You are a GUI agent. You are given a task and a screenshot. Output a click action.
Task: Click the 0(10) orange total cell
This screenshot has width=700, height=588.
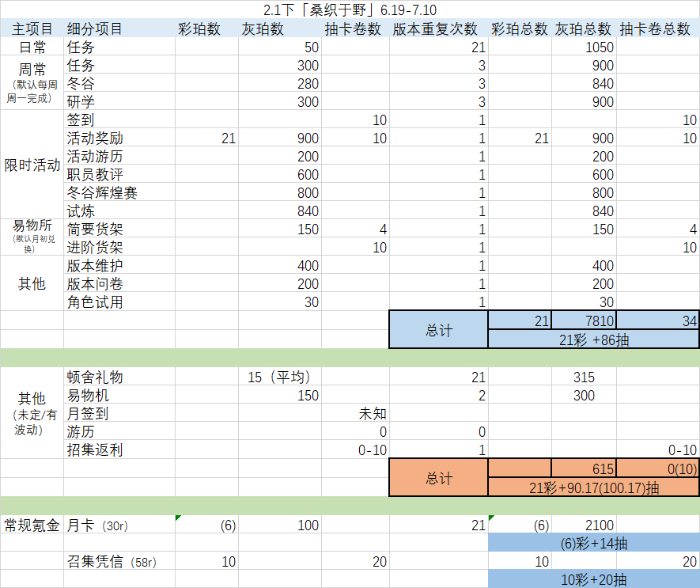tap(658, 469)
